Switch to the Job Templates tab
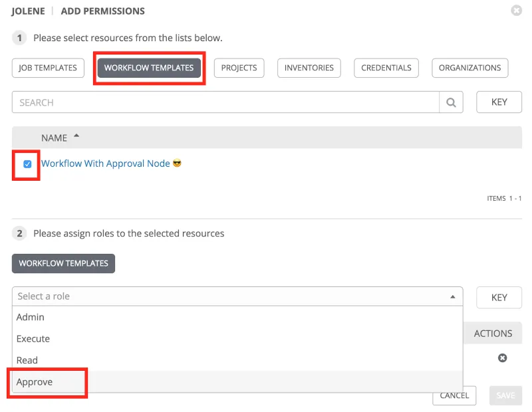 (48, 68)
